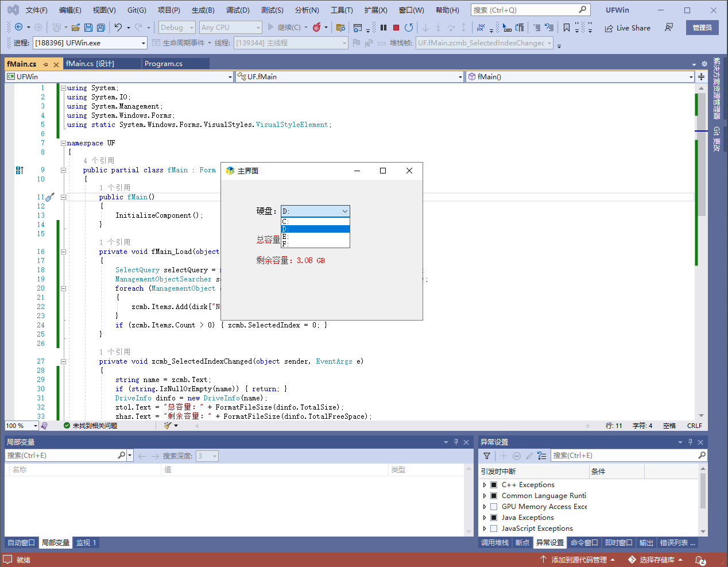Stop debugging with the red square icon
This screenshot has width=728, height=567.
(396, 27)
